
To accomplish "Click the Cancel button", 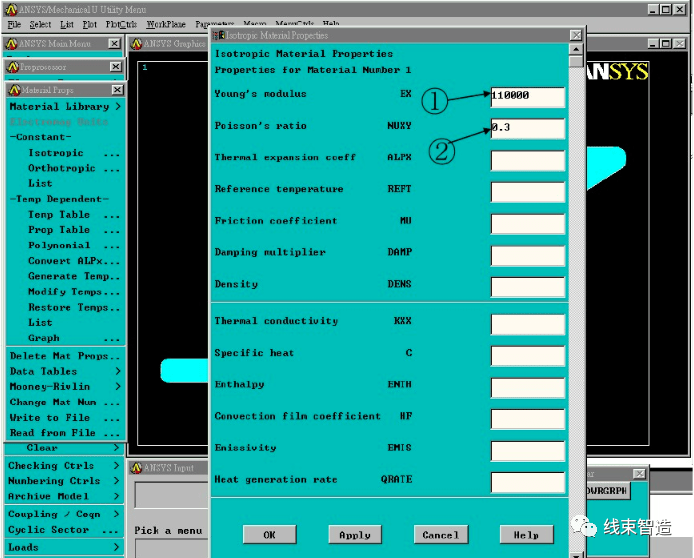I will click(440, 535).
